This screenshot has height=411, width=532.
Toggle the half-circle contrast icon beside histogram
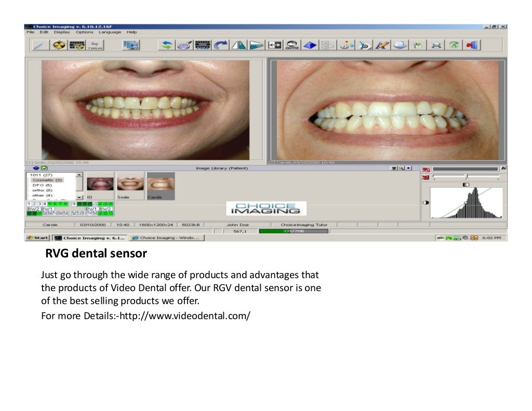425,202
